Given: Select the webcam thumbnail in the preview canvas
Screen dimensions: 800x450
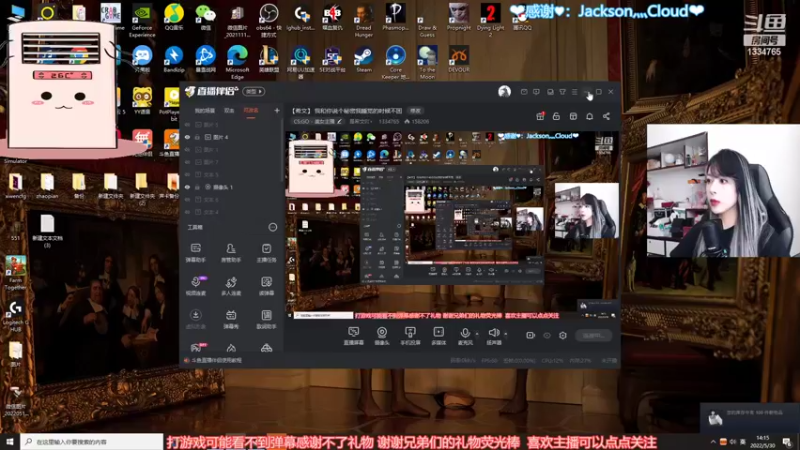Looking at the screenshot, I should coord(587,210).
